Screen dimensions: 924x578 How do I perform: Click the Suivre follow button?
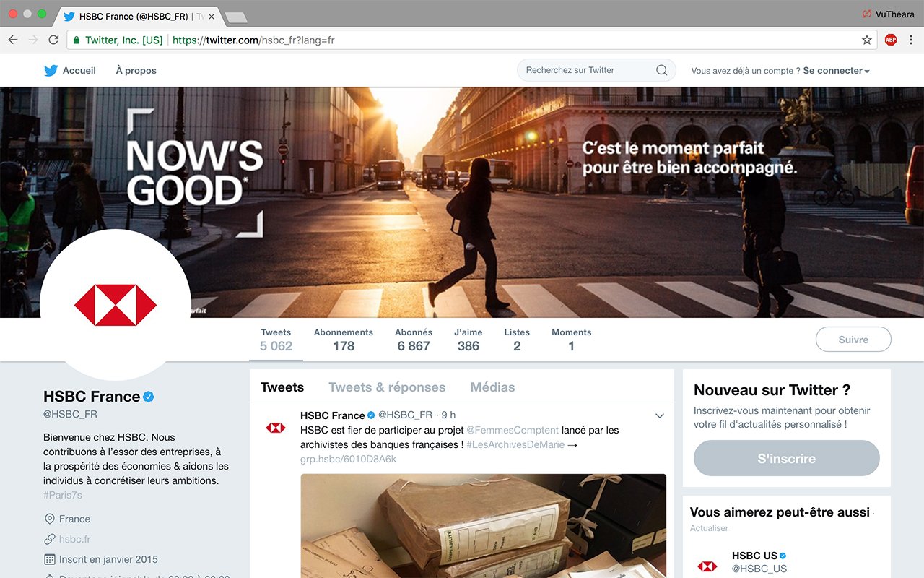pyautogui.click(x=853, y=340)
